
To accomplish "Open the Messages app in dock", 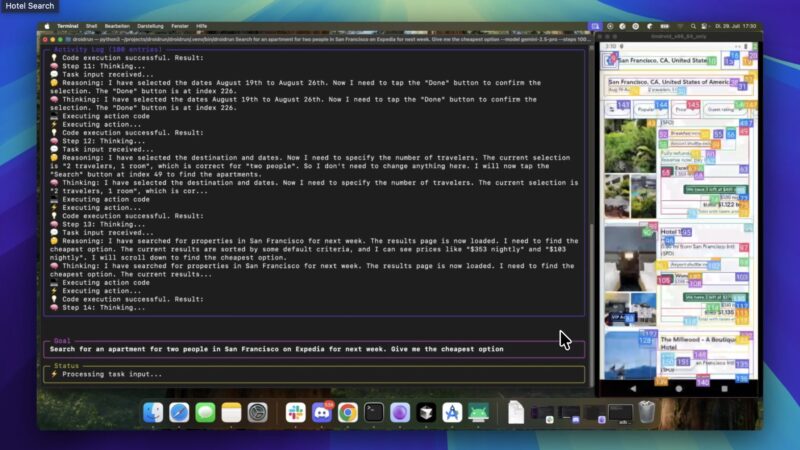I will coord(205,412).
